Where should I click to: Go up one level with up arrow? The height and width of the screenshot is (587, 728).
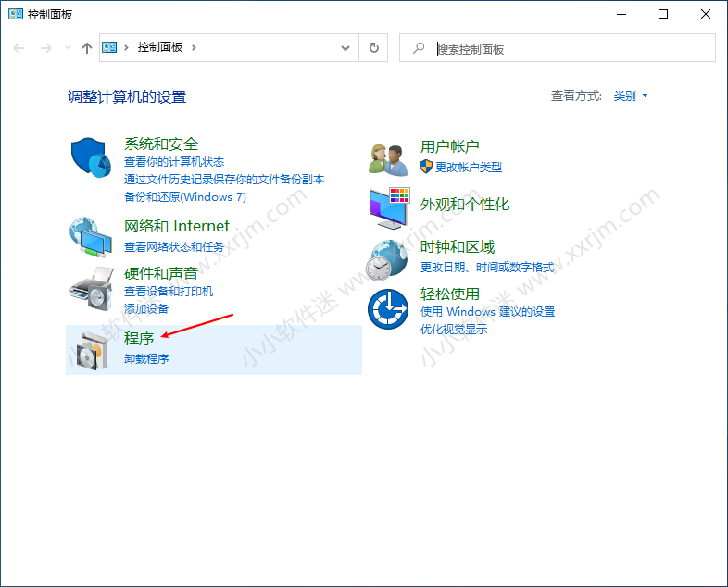pyautogui.click(x=87, y=48)
